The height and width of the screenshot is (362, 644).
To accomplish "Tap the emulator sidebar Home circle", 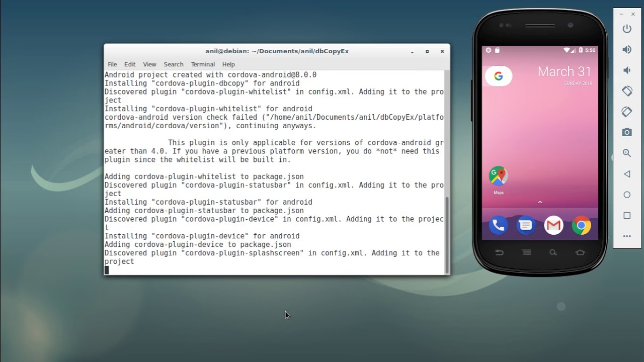I will point(627,195).
